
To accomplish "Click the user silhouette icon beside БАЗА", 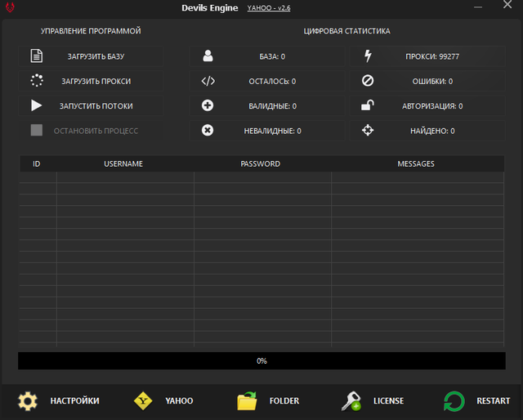I will (x=208, y=56).
